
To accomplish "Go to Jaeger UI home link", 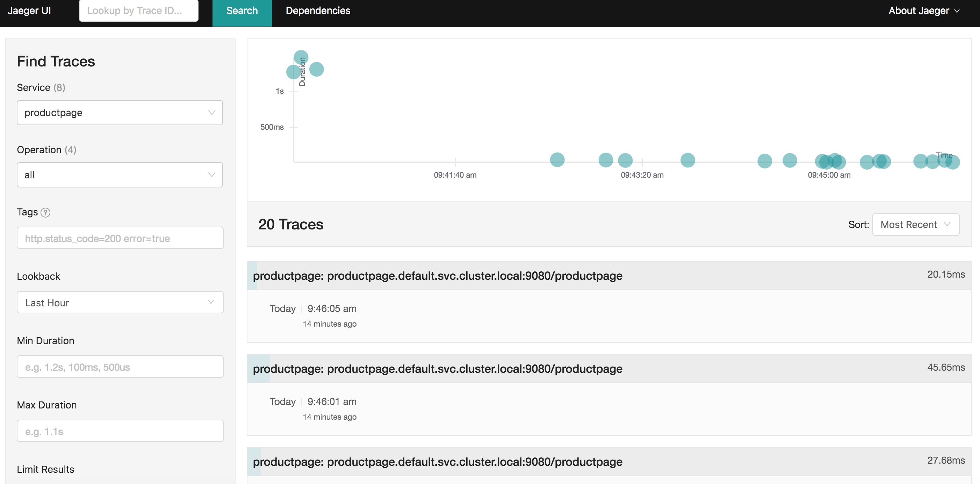I will (x=29, y=10).
